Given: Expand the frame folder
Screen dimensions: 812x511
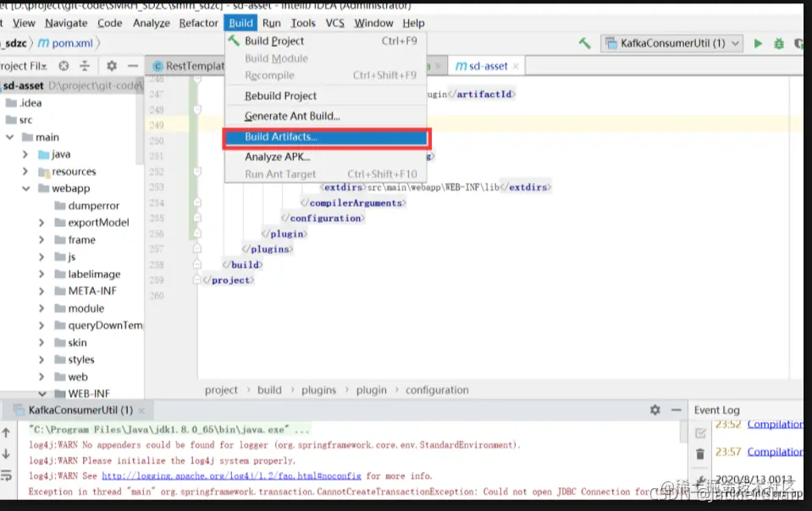Looking at the screenshot, I should (41, 240).
